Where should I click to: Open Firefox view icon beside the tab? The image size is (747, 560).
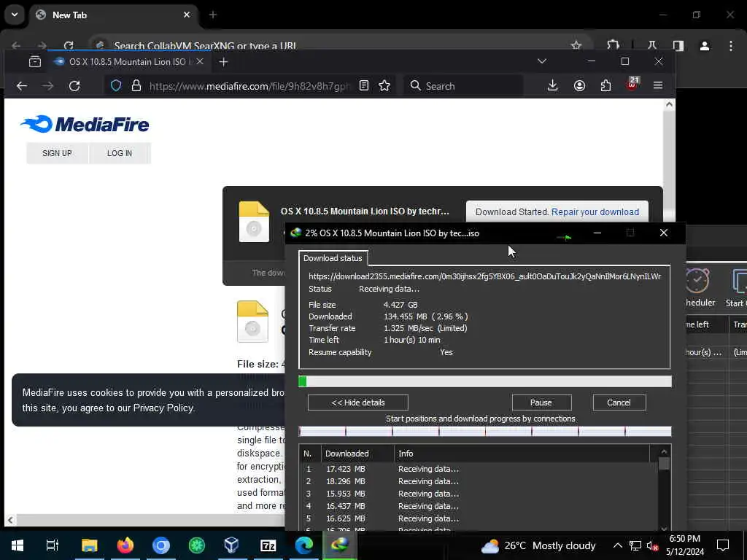35,61
